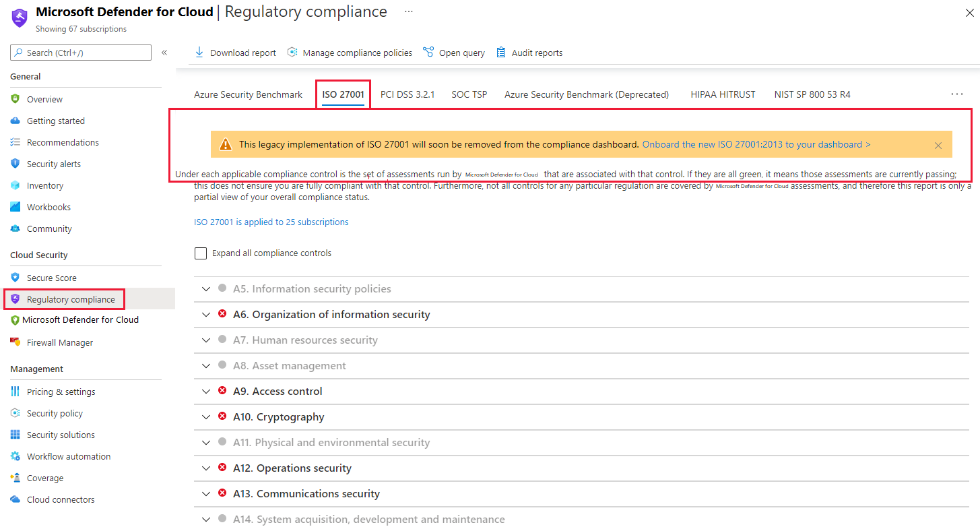Click the Open query icon
The height and width of the screenshot is (529, 980).
[x=428, y=53]
